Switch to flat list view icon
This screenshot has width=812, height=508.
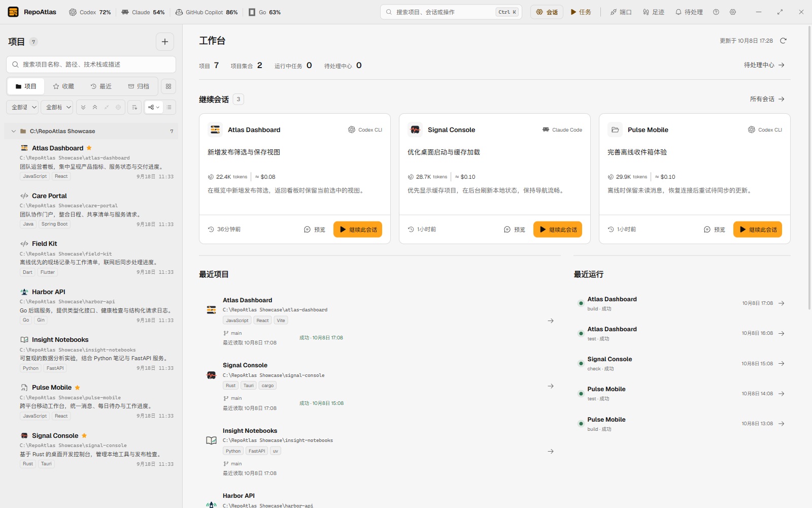pos(169,107)
